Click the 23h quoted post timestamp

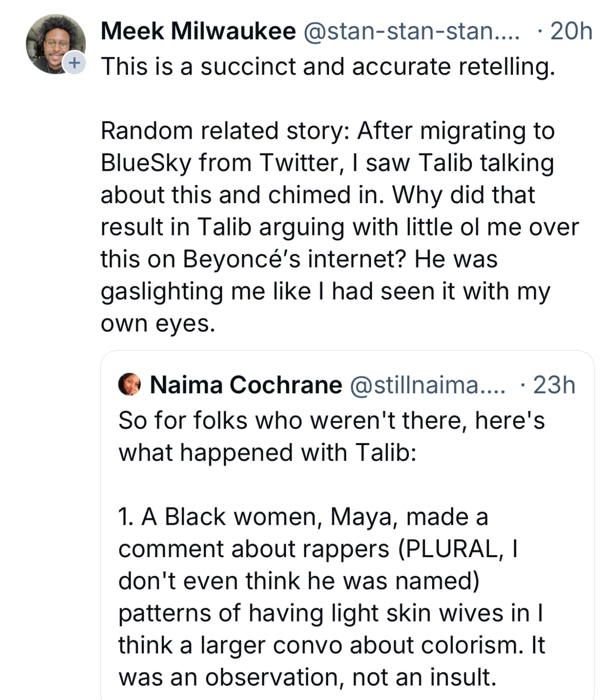(x=554, y=385)
